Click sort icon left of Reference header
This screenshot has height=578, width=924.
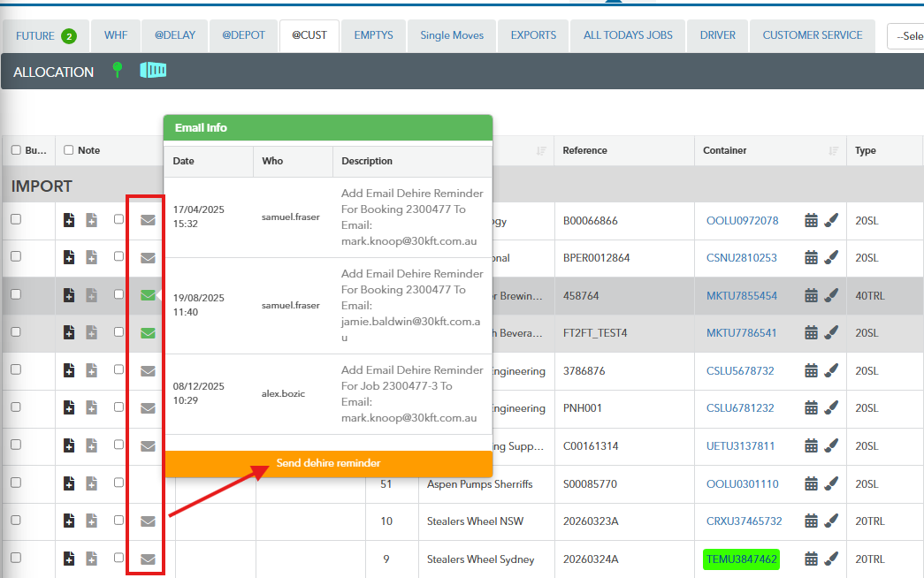point(541,151)
